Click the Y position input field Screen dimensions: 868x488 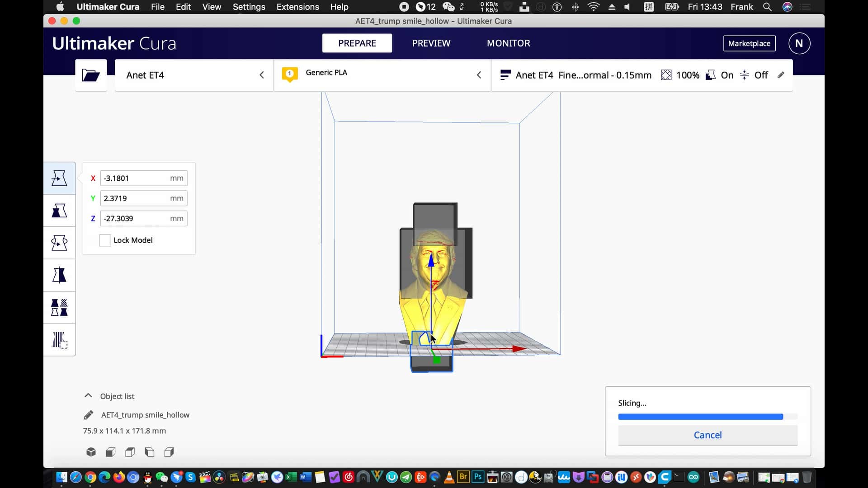click(x=143, y=198)
